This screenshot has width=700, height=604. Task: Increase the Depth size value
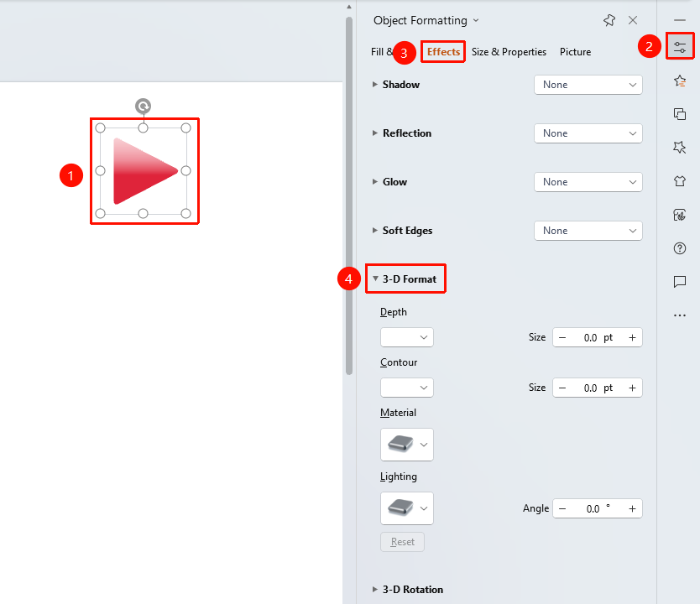tap(632, 338)
